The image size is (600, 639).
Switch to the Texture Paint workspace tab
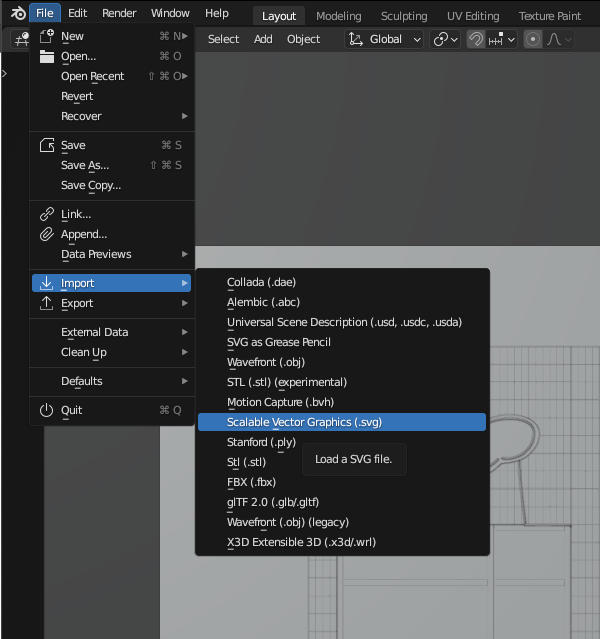pyautogui.click(x=550, y=16)
